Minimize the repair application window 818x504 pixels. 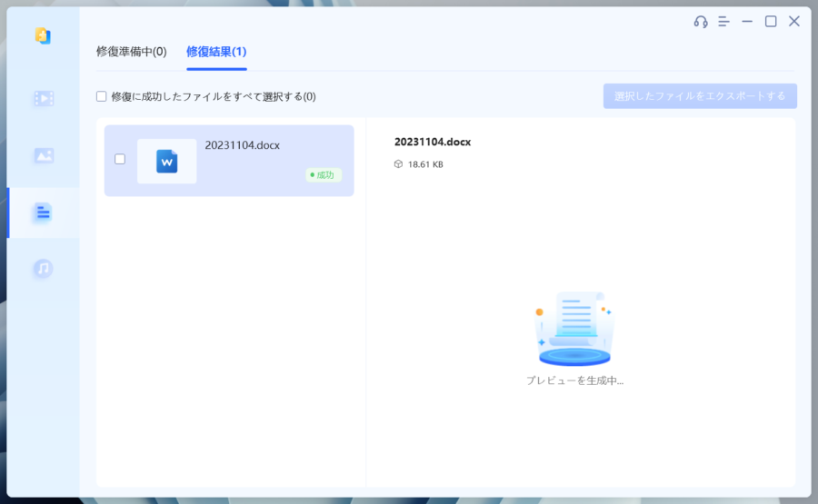747,22
